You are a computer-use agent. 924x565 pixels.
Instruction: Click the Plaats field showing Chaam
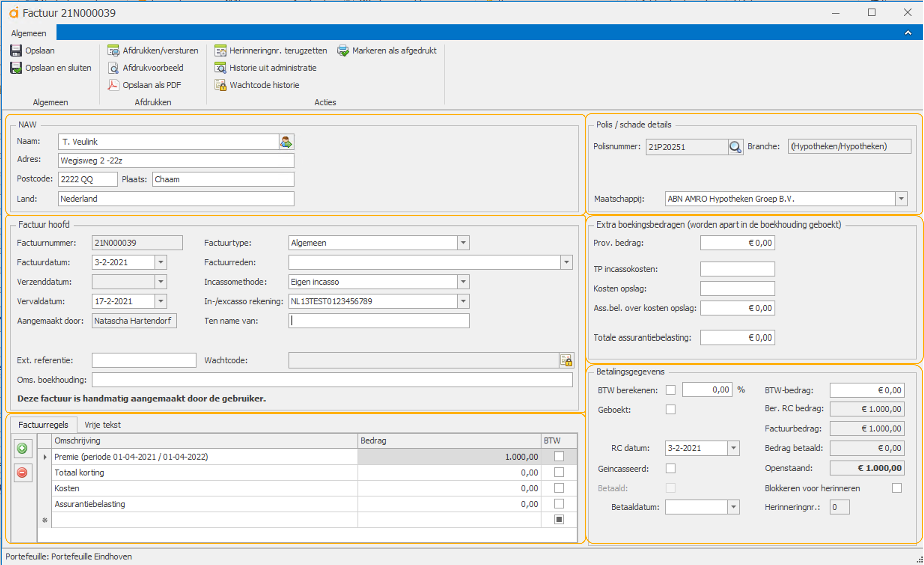pyautogui.click(x=223, y=179)
